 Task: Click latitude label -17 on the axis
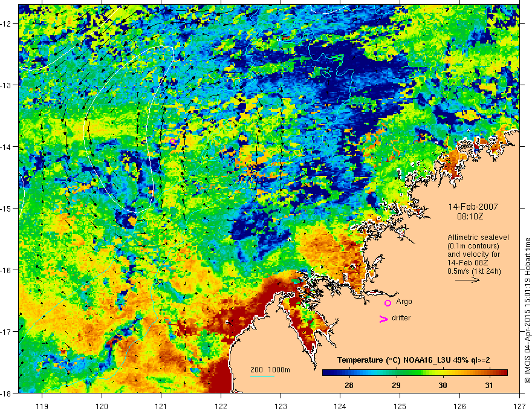point(7,331)
